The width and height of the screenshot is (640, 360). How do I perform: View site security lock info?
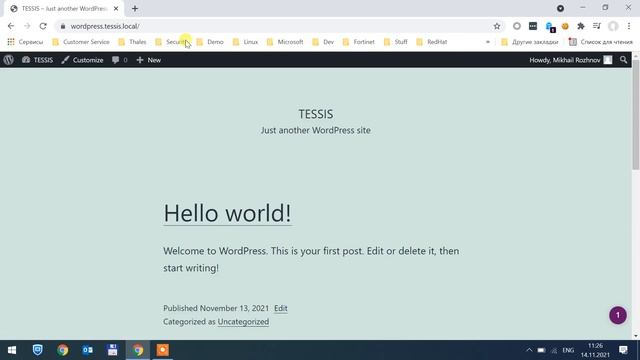pyautogui.click(x=62, y=26)
